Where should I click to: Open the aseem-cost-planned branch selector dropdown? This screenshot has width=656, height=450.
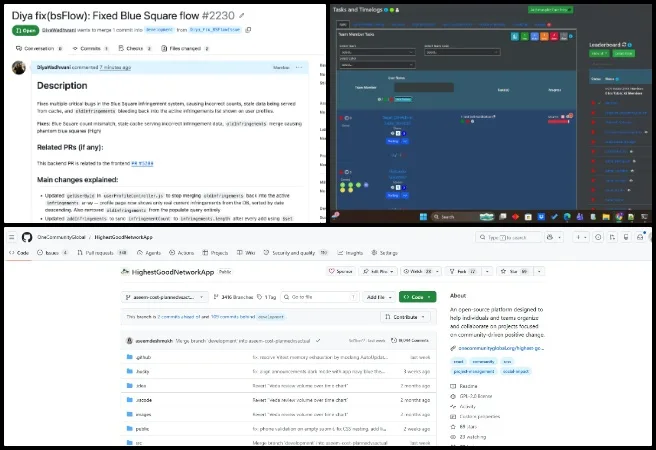click(x=164, y=297)
